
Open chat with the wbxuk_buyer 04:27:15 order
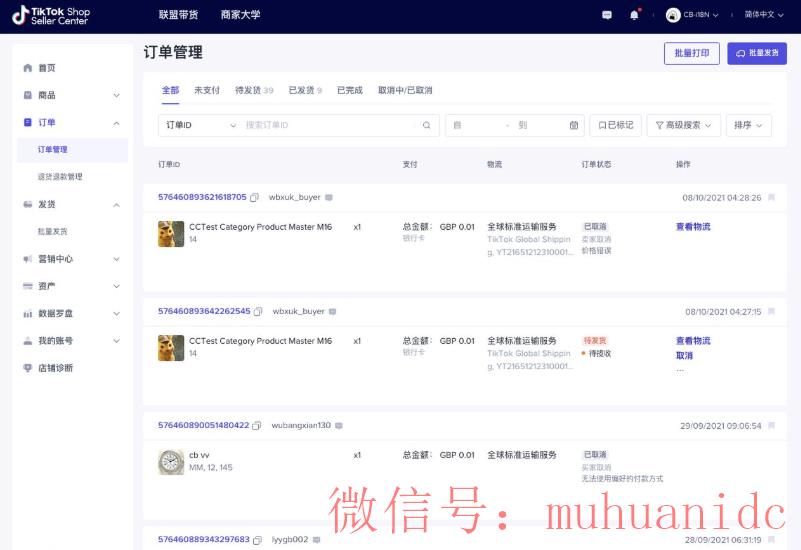click(x=333, y=311)
